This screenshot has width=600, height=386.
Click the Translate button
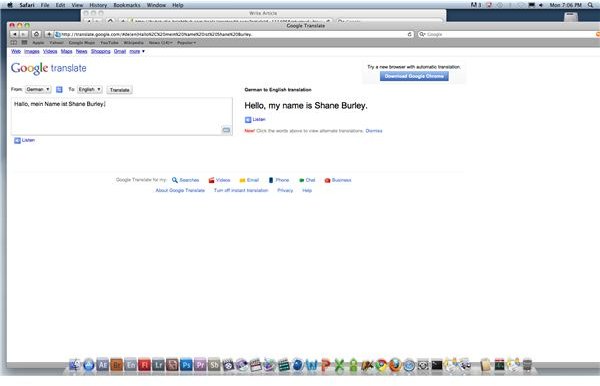pos(119,90)
